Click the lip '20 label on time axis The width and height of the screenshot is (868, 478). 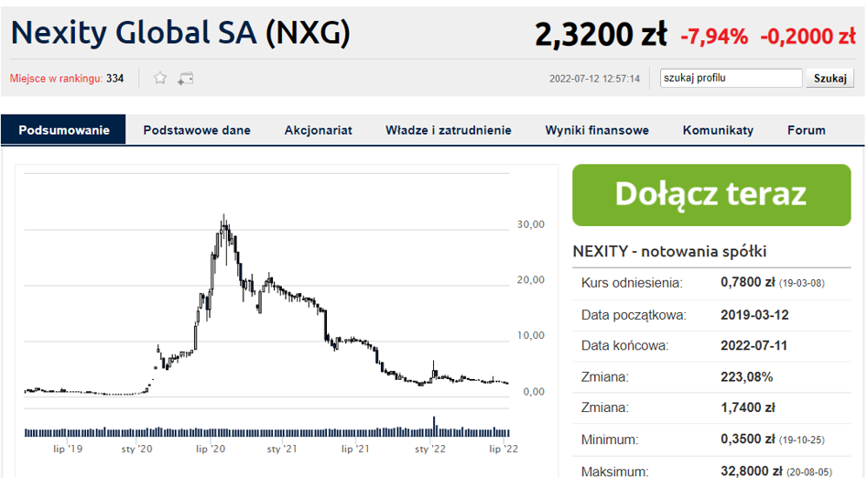coord(211,449)
